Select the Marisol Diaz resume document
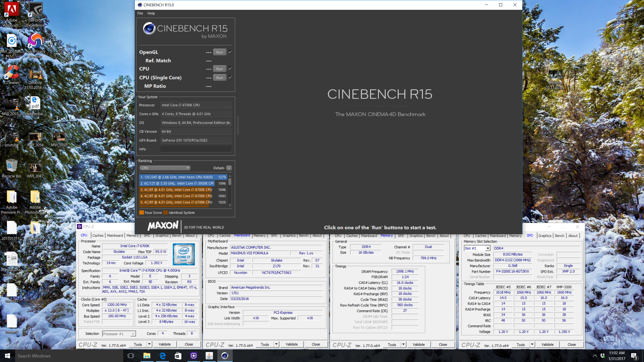644x362 pixels. pos(12,264)
